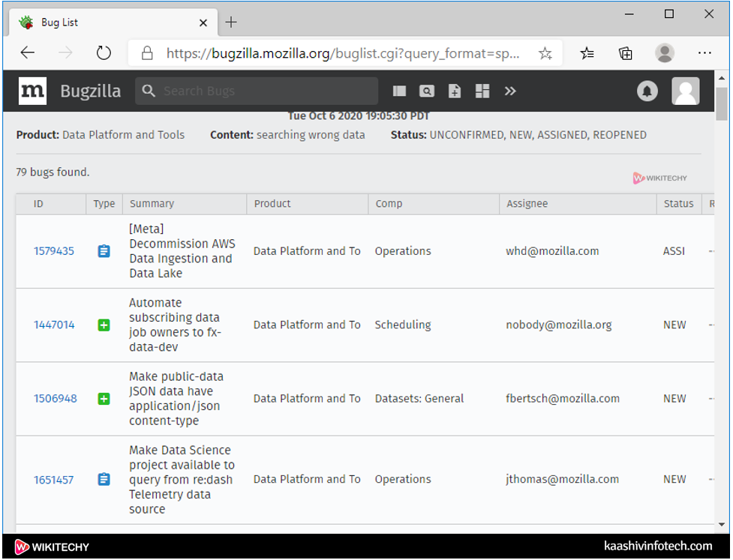Sort bugs by Assignee column header

pyautogui.click(x=527, y=204)
